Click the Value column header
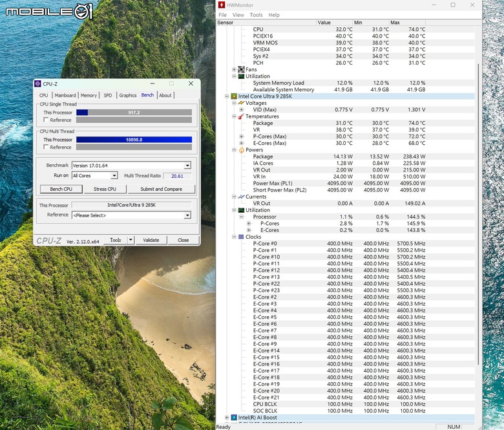 click(x=335, y=23)
